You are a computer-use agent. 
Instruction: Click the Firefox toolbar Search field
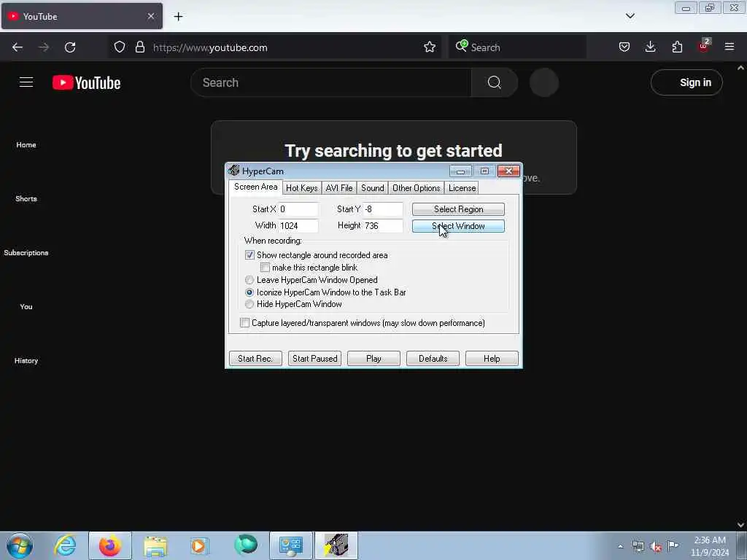coord(517,47)
